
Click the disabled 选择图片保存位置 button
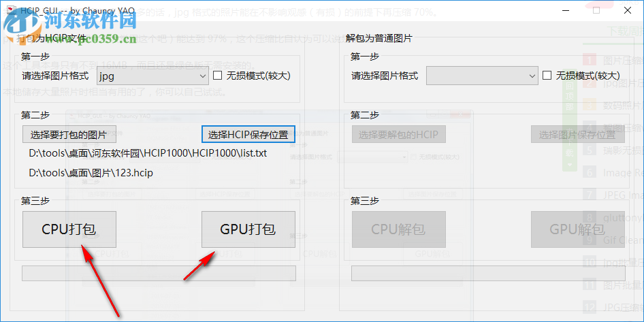(578, 134)
